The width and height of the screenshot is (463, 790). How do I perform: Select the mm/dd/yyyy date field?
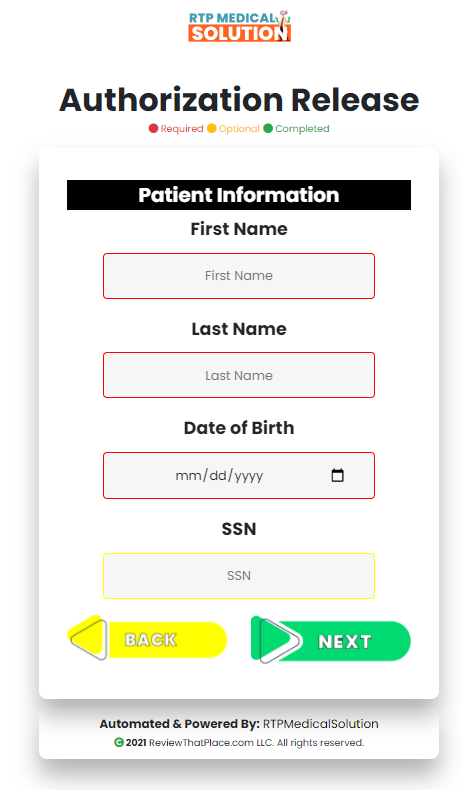[x=239, y=476]
